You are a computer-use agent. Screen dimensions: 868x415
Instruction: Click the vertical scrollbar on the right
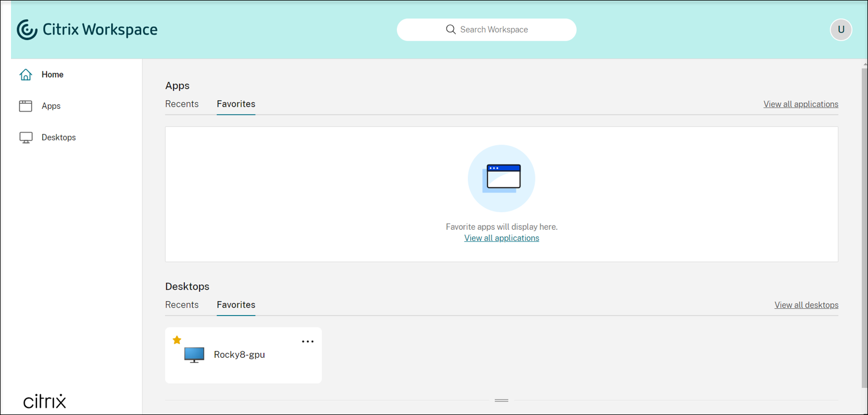click(864, 228)
